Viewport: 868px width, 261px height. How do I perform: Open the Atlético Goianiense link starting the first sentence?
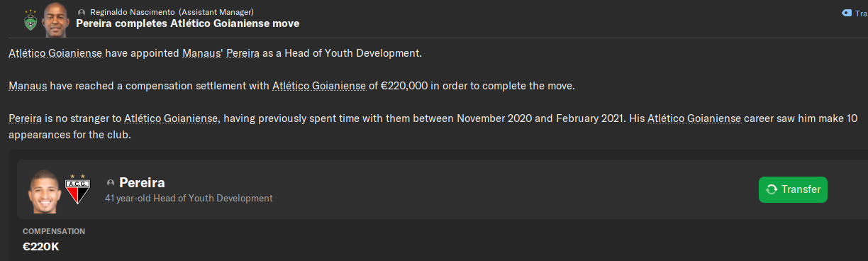click(55, 54)
